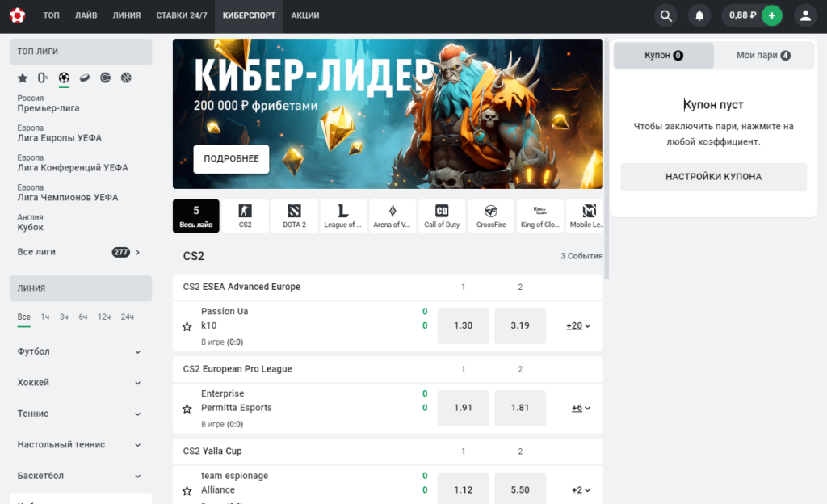Open the СТАВКИ 24/7 menu item
Screen dimensions: 827x504
(x=182, y=15)
